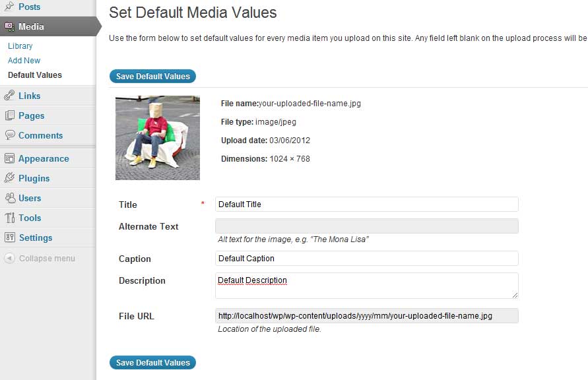Click the Settings sliders icon
588x380 pixels.
(10, 237)
